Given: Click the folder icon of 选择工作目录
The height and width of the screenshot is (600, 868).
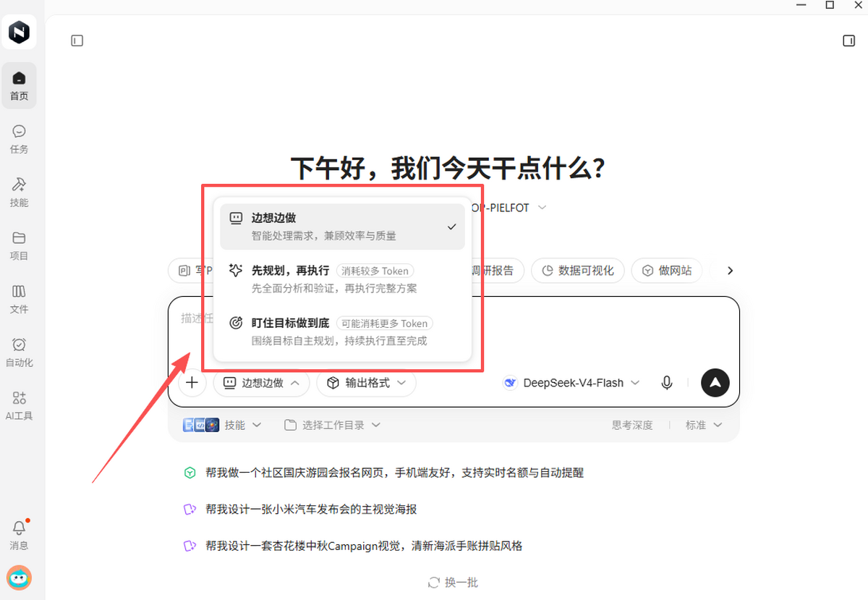Looking at the screenshot, I should 290,426.
